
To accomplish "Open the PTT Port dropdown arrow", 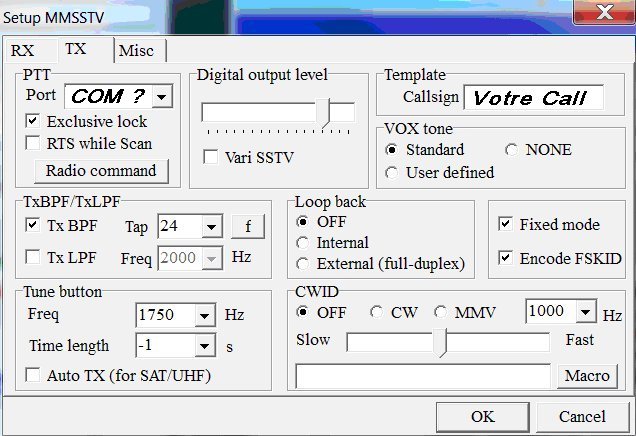I will tap(162, 97).
